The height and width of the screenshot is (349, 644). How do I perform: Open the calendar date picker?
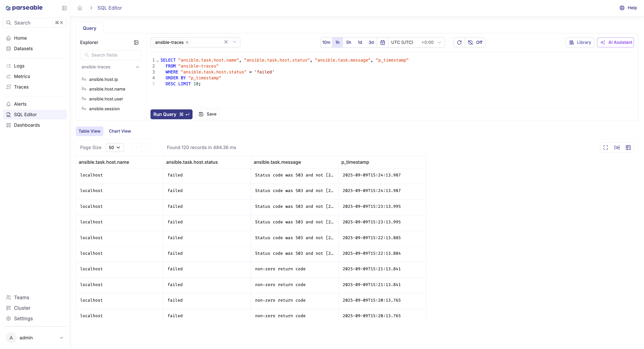382,43
